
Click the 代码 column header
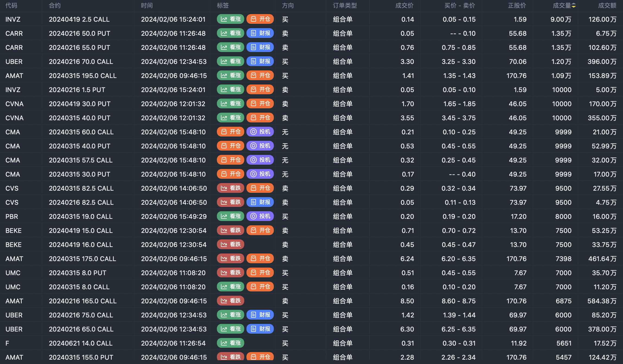coord(11,6)
